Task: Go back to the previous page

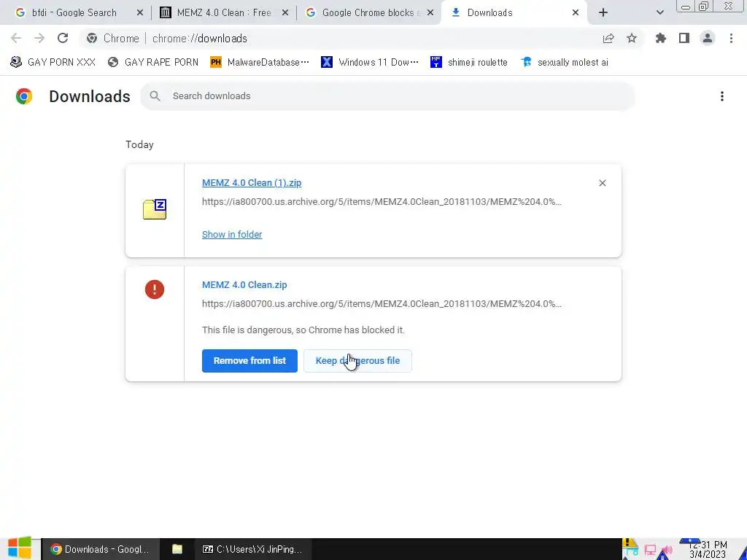Action: (x=16, y=38)
